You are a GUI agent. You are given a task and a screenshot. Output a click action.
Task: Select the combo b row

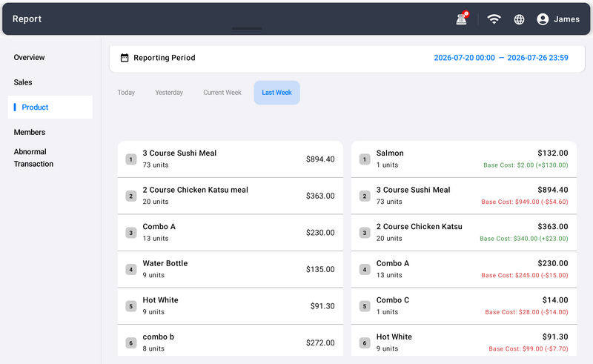tap(230, 340)
